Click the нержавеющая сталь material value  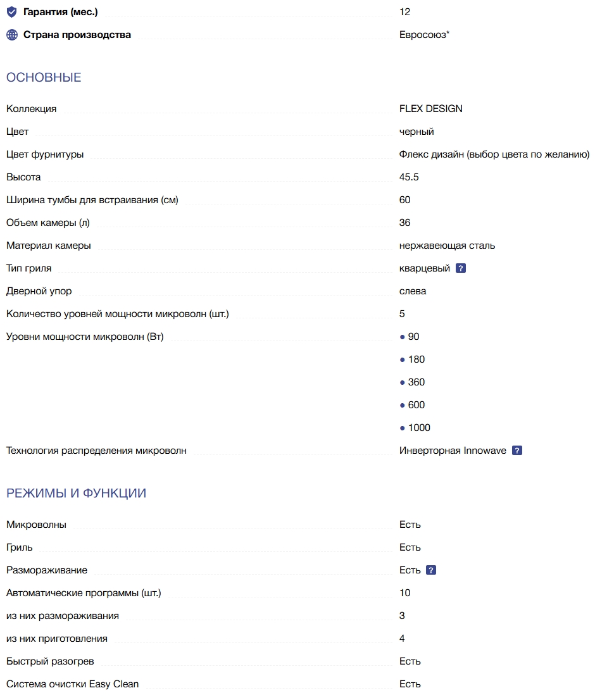click(x=447, y=246)
